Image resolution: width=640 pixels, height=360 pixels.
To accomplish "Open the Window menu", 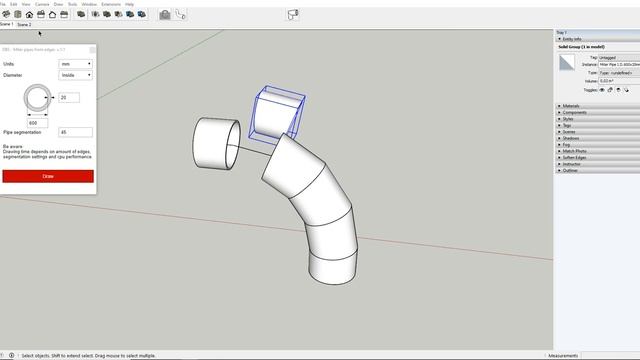I will (89, 4).
